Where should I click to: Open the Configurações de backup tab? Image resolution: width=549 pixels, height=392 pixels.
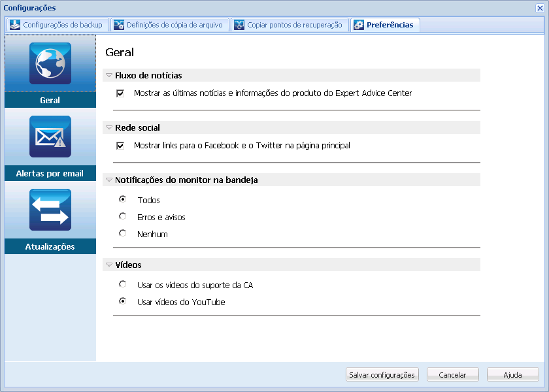[x=56, y=25]
